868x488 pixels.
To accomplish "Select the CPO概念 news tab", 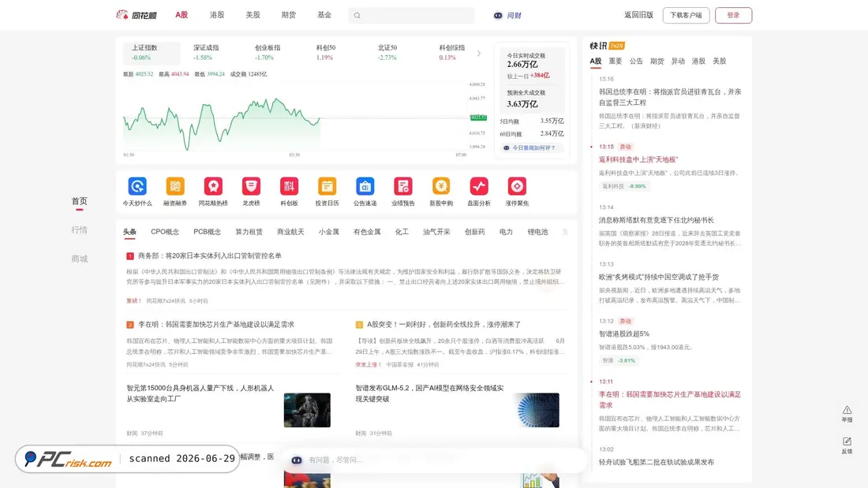I will 165,232.
